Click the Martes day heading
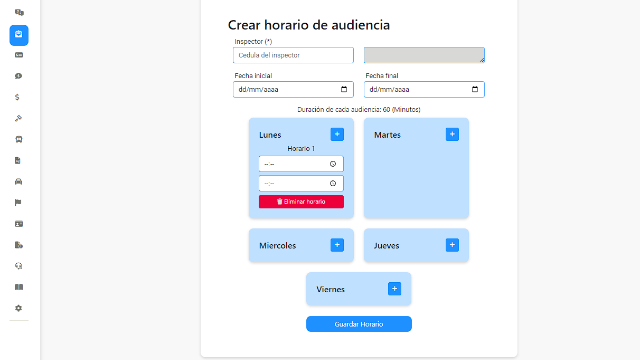 (x=388, y=135)
